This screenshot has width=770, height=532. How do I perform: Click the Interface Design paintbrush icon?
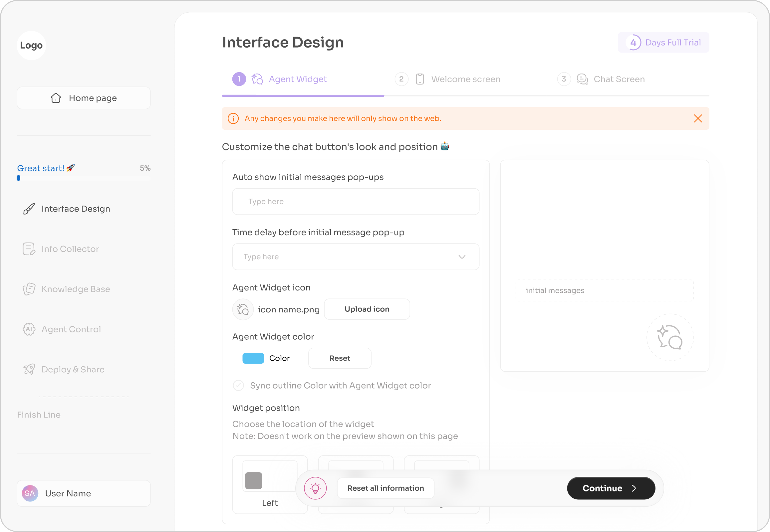pos(29,209)
